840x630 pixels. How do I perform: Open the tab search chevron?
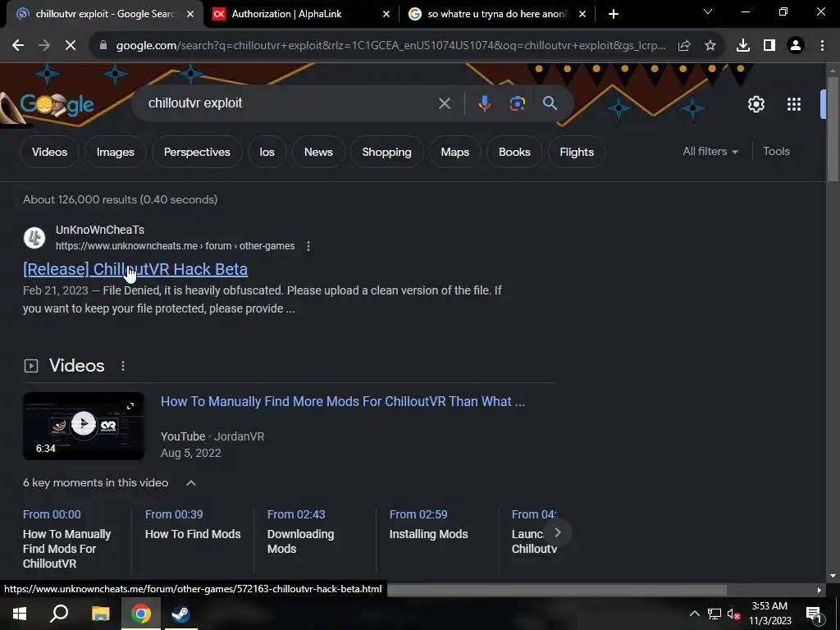pyautogui.click(x=708, y=11)
